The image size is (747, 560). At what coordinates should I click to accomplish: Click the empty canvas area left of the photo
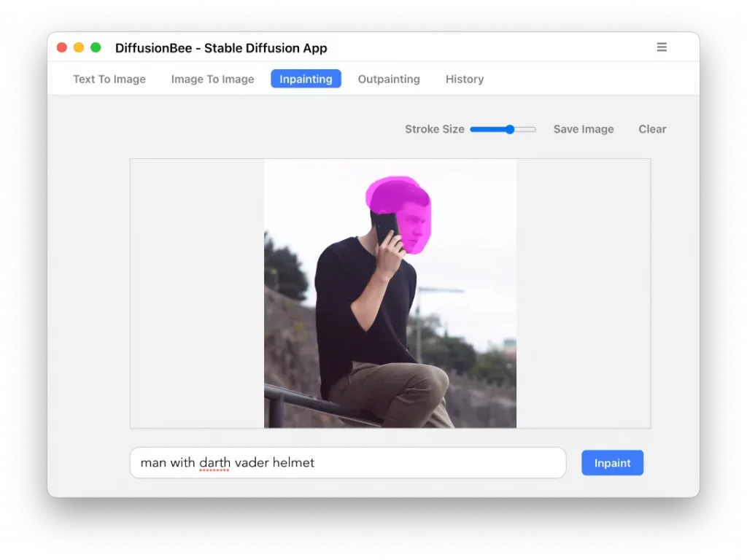(x=197, y=292)
